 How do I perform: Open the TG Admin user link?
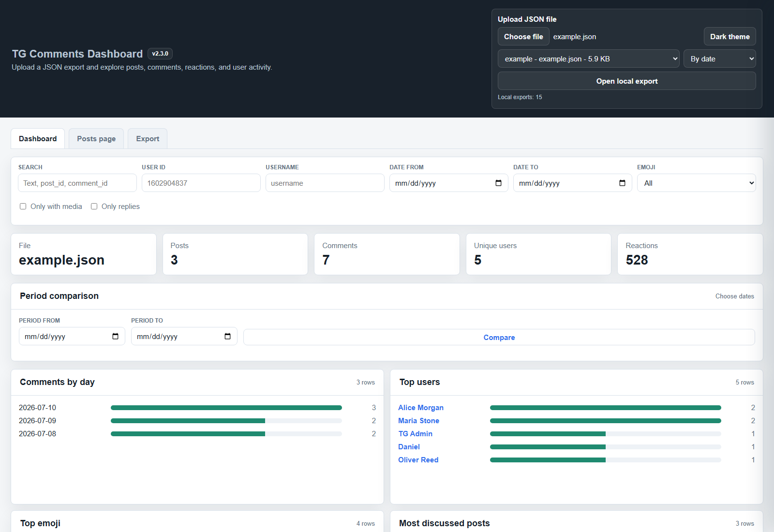click(x=415, y=434)
